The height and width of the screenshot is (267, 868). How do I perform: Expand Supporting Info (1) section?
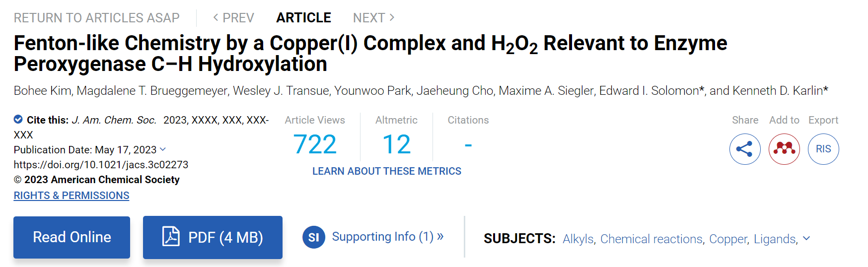[387, 237]
